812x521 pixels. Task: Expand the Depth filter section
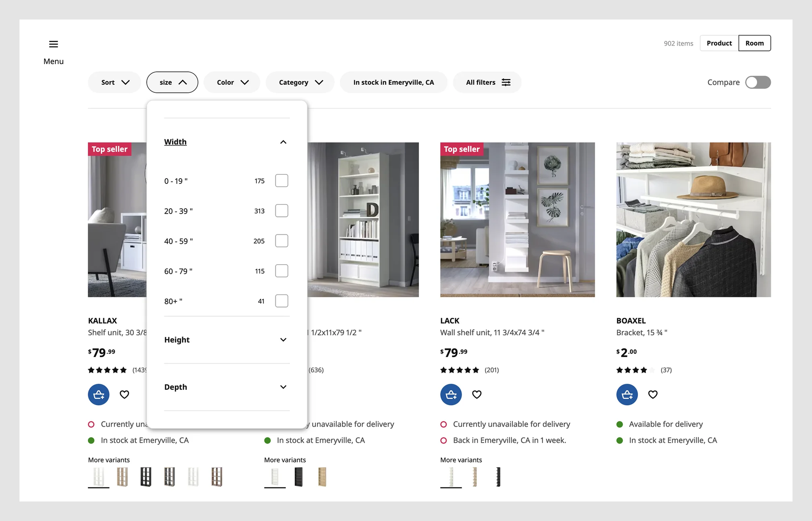point(227,387)
